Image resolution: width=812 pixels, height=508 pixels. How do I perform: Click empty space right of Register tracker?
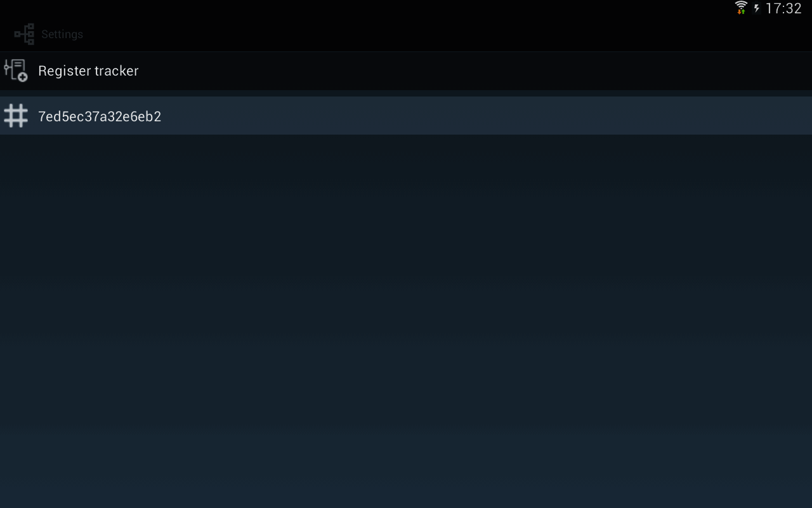pyautogui.click(x=476, y=70)
